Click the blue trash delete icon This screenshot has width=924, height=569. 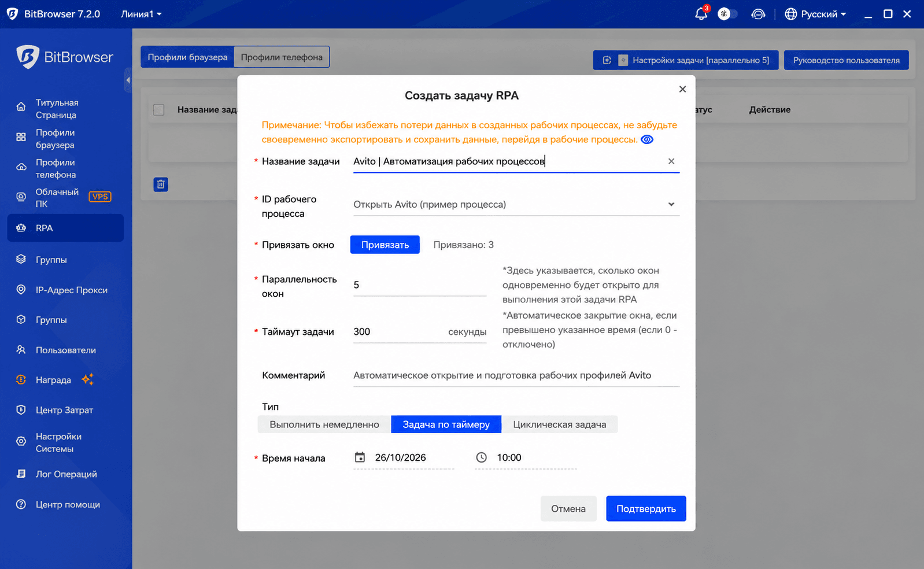(x=161, y=184)
